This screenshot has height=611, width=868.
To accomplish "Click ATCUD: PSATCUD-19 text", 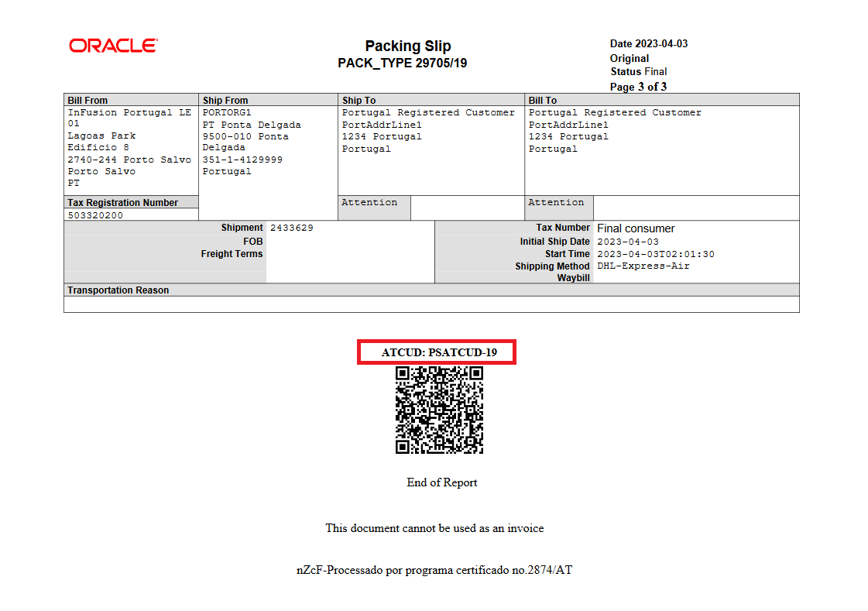I will point(439,352).
